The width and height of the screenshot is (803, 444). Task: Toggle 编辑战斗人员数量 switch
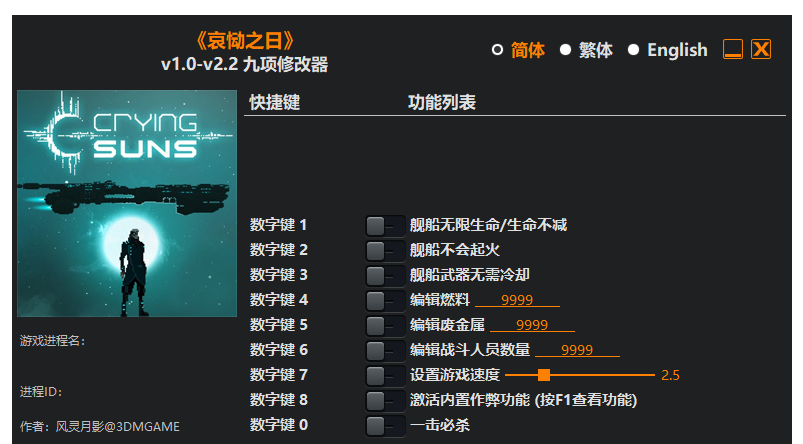tap(385, 350)
